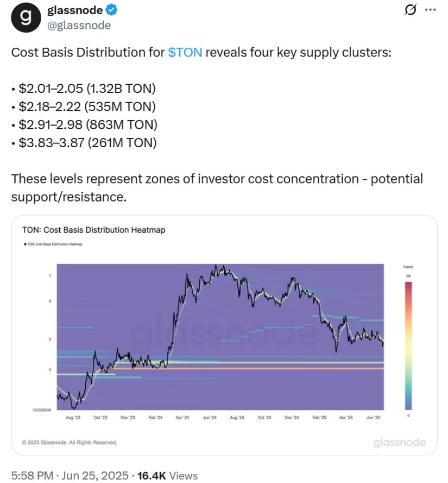Click the 'Aug '23' x-axis label

pyautogui.click(x=73, y=417)
